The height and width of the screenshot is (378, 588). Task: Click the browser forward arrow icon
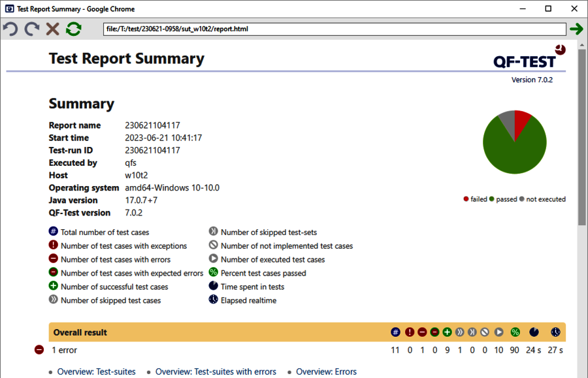click(31, 29)
